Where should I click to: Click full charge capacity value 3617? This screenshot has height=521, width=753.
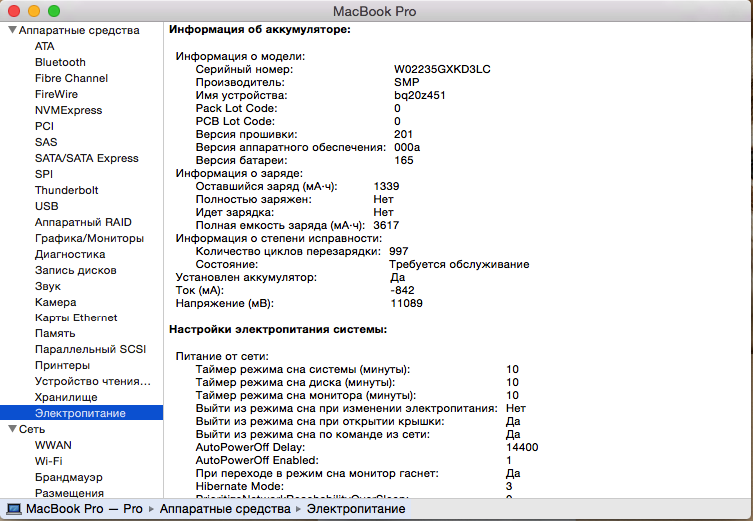coord(386,225)
